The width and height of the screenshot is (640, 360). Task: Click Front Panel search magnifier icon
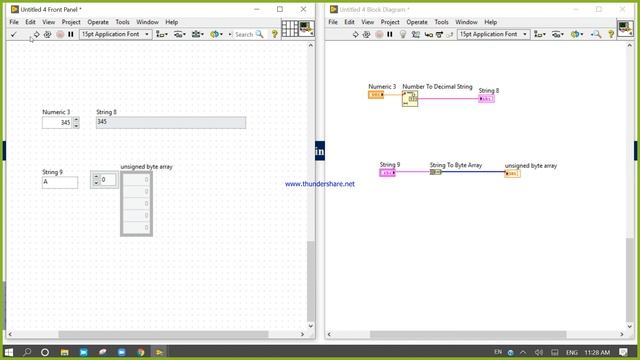click(260, 35)
